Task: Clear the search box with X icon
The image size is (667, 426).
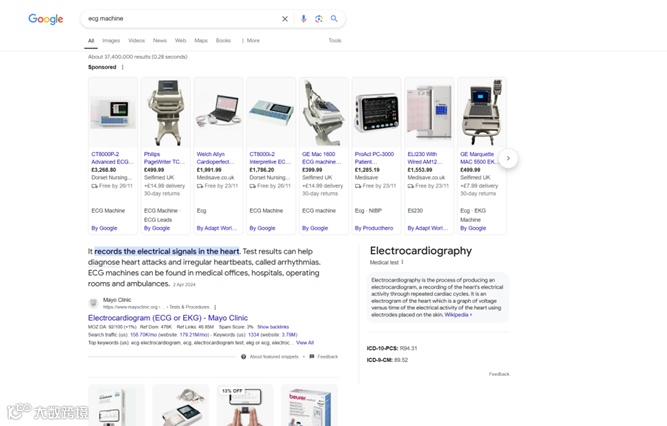Action: [x=285, y=19]
